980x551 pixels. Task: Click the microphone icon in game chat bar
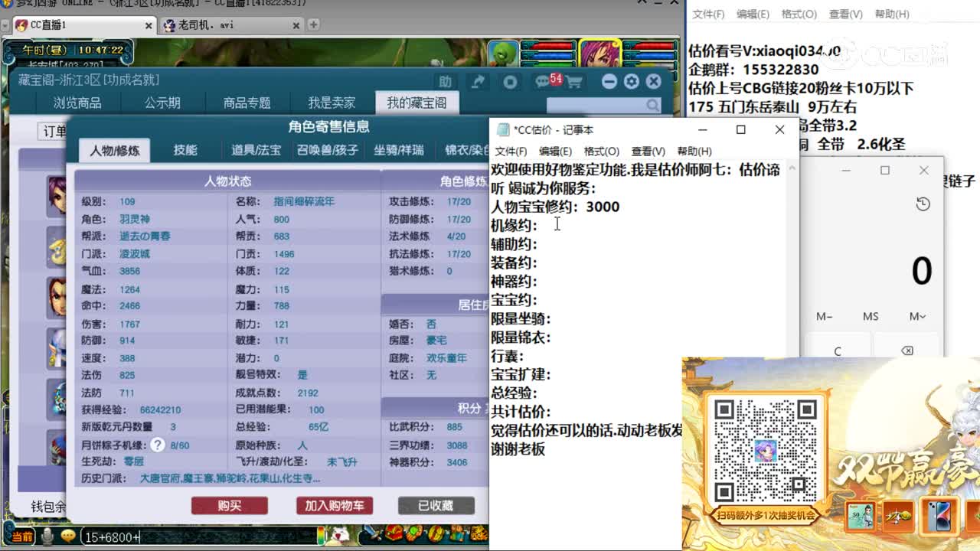[x=47, y=536]
